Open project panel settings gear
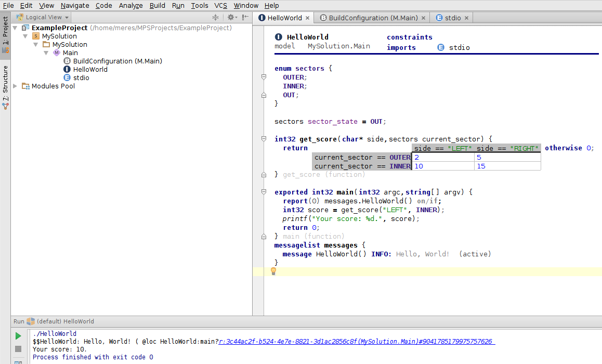602x364 pixels. point(231,17)
